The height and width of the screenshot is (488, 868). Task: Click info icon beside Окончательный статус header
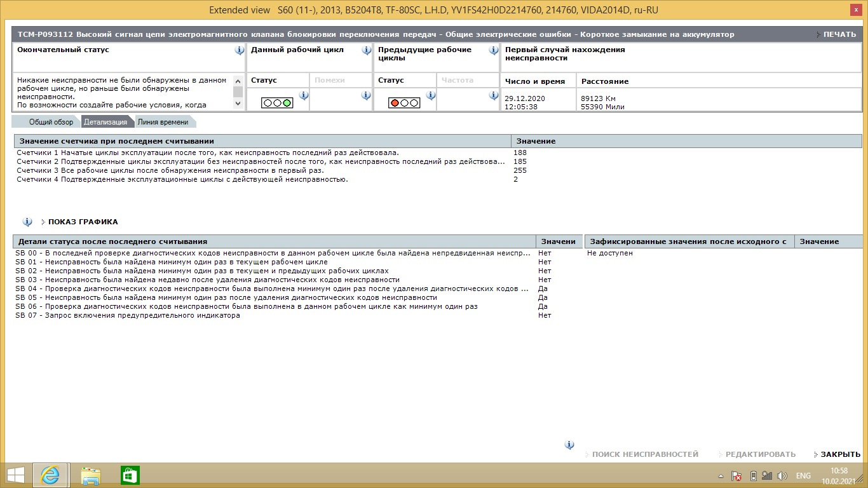coord(239,50)
